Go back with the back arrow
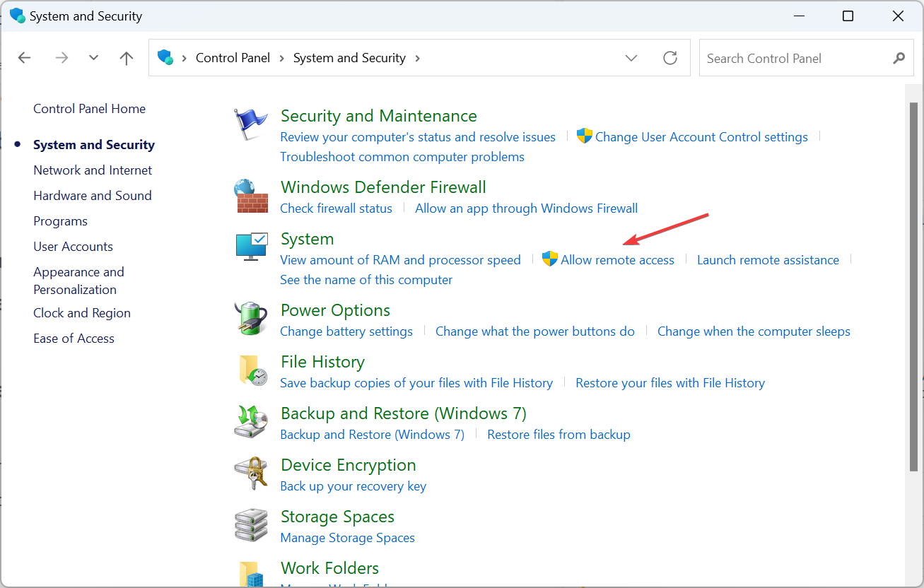Image resolution: width=924 pixels, height=588 pixels. [x=25, y=58]
